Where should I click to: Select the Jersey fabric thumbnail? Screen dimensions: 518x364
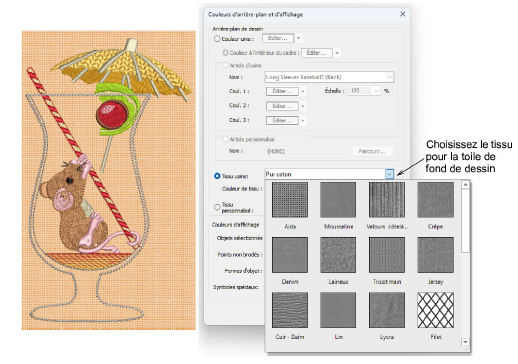pos(435,255)
